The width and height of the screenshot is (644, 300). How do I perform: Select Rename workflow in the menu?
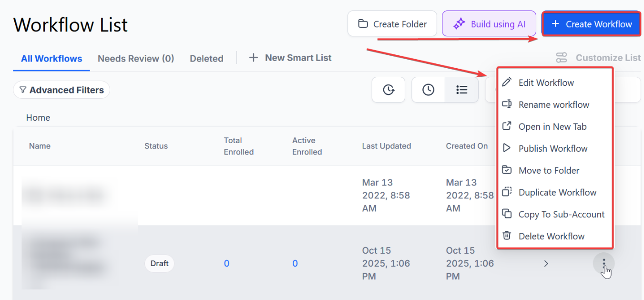tap(553, 104)
